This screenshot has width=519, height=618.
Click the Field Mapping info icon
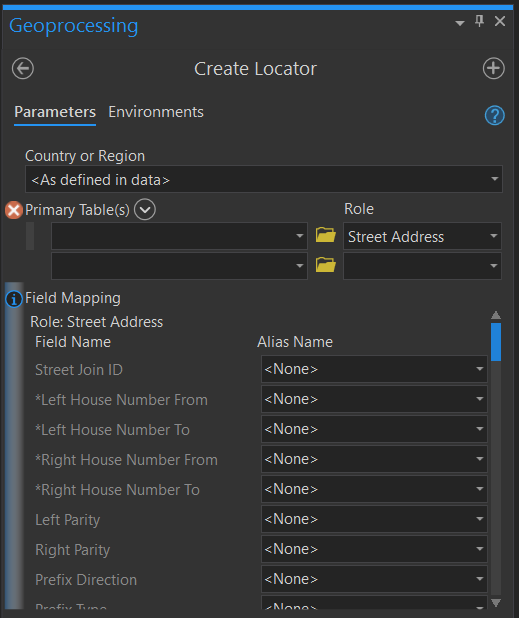click(x=14, y=299)
